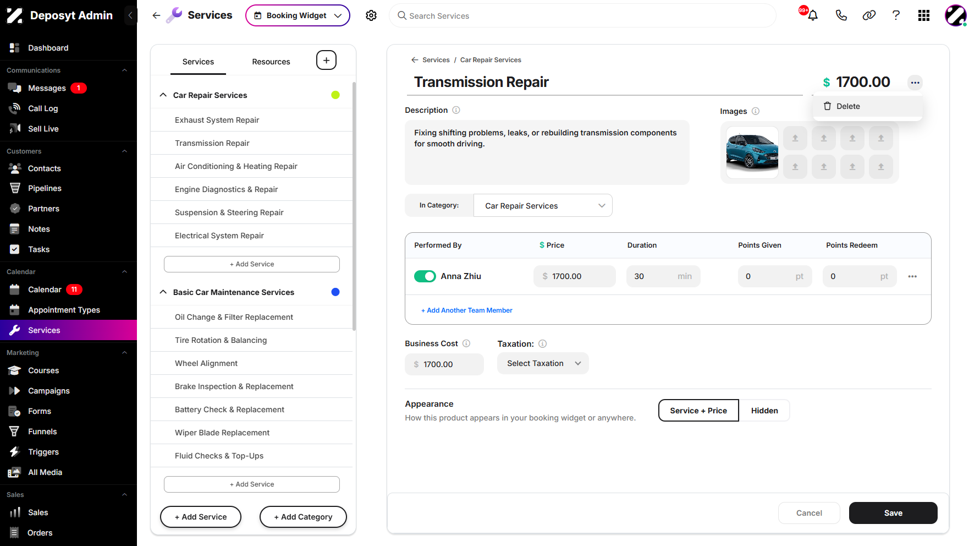Viewport: 980px width, 546px height.
Task: Switch to the Resources tab
Action: [x=271, y=62]
